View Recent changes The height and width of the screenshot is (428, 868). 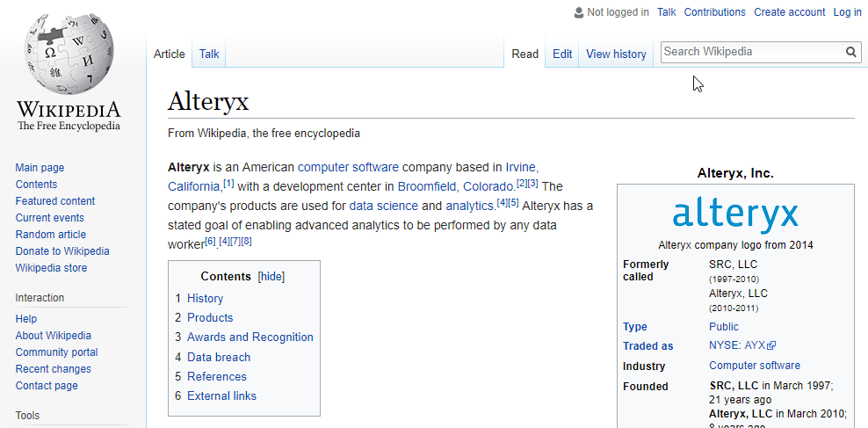click(53, 369)
